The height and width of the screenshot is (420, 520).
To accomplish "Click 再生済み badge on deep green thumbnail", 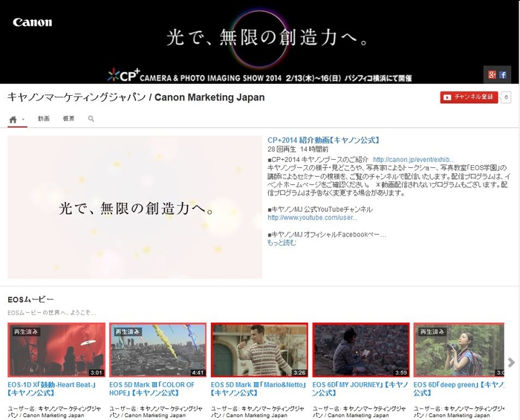I will tap(432, 332).
